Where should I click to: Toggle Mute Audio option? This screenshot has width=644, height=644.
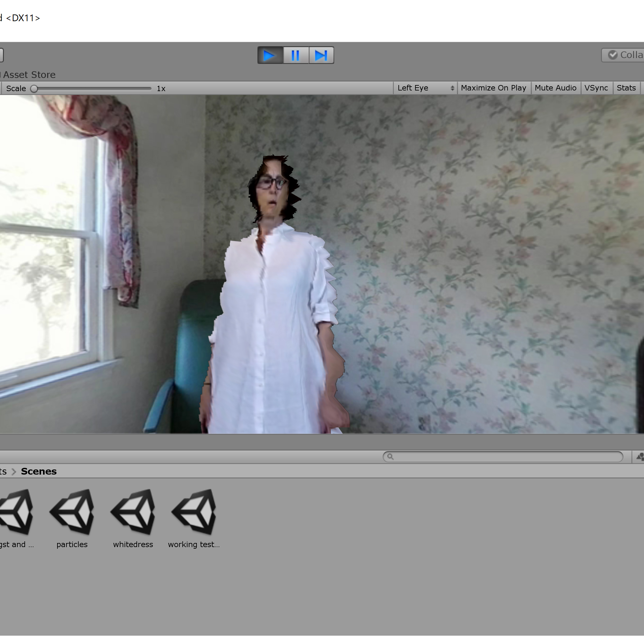pos(555,88)
